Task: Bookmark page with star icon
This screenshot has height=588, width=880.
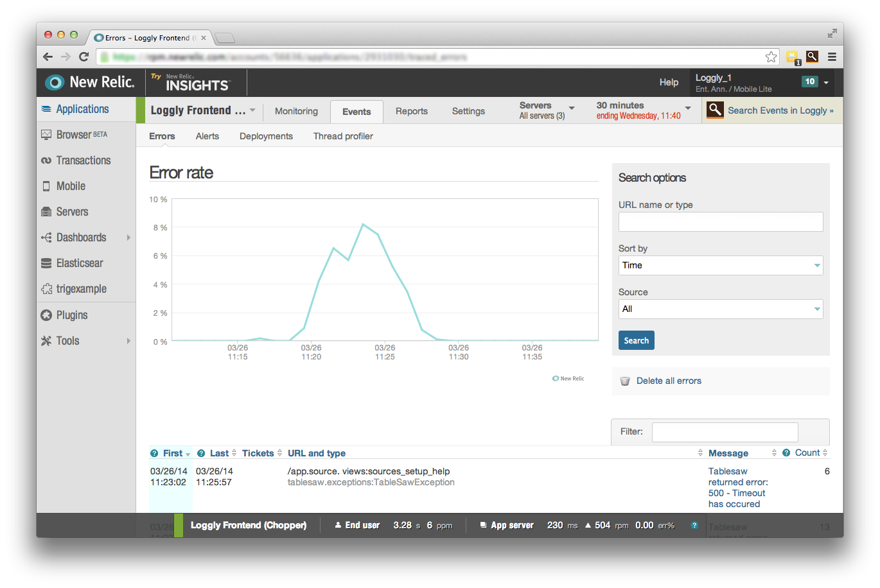Action: [771, 57]
